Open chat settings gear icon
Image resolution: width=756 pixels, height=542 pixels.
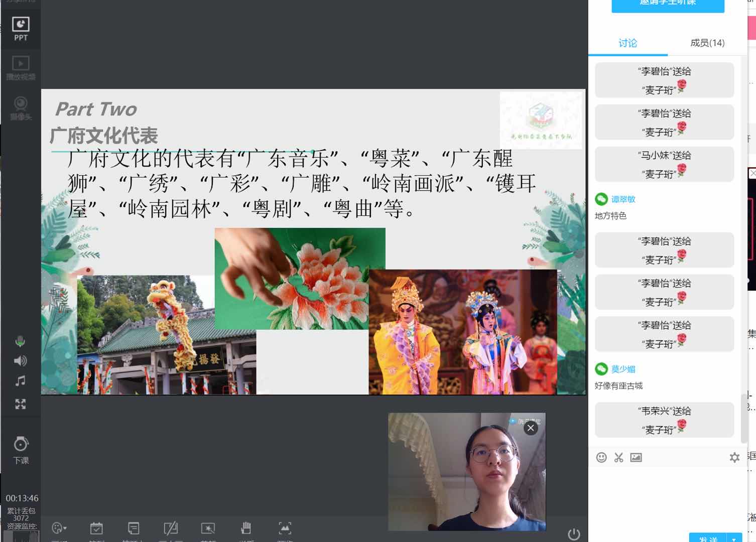[x=734, y=457]
